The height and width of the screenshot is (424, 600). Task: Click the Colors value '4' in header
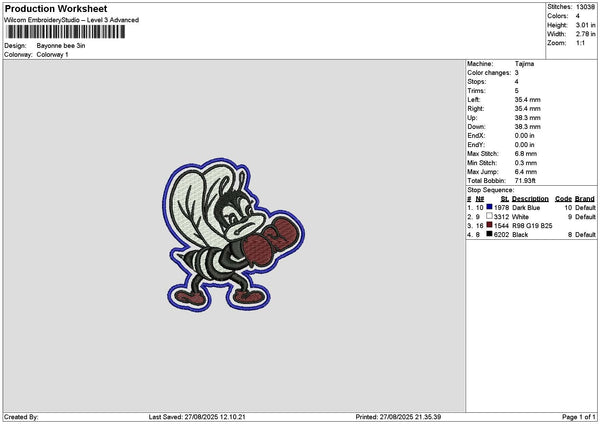click(x=577, y=16)
